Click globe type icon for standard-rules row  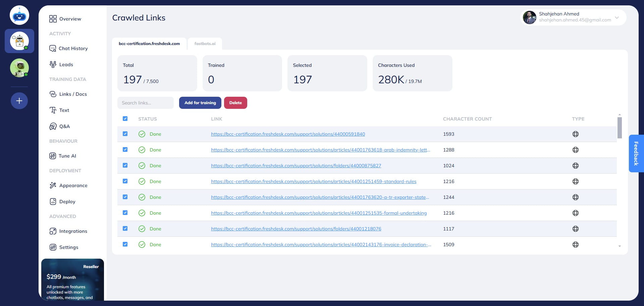[576, 181]
